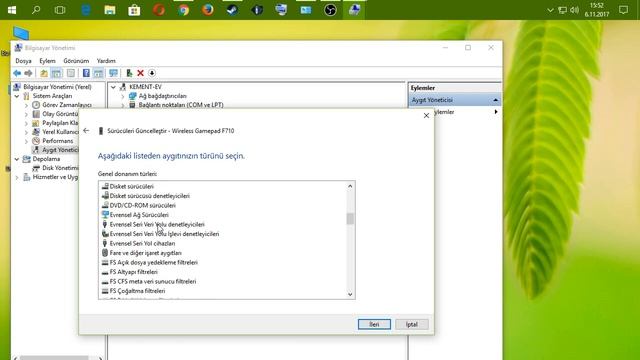The image size is (640, 360).
Task: Click hardware list scrollbar up arrow
Action: (350, 186)
